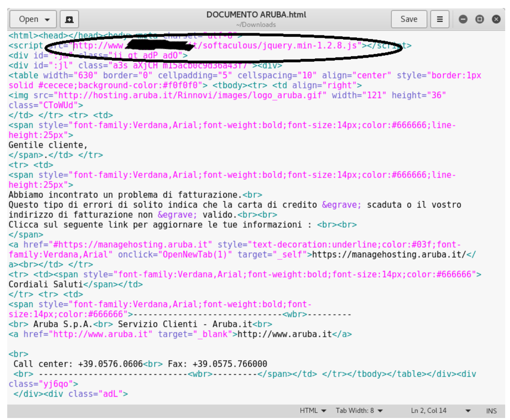The width and height of the screenshot is (510, 420).
Task: Open the Ln 2, Col 14 position dropdown
Action: (x=440, y=410)
